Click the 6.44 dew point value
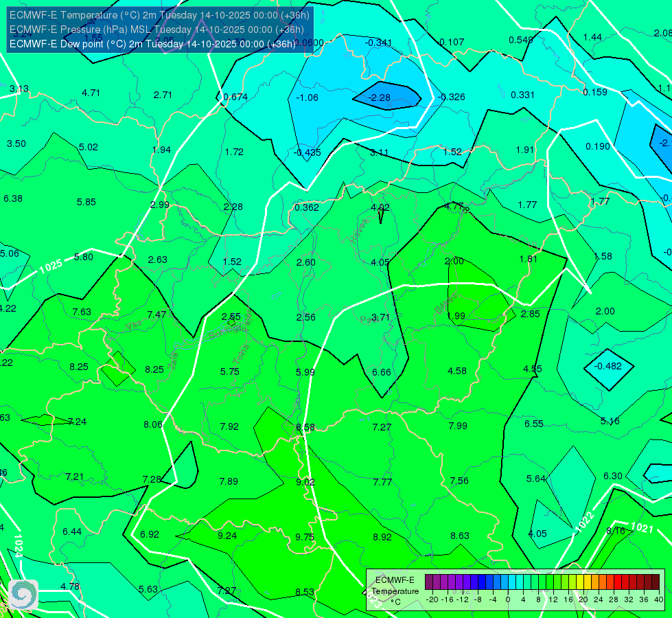The width and height of the screenshot is (672, 618). 72,531
